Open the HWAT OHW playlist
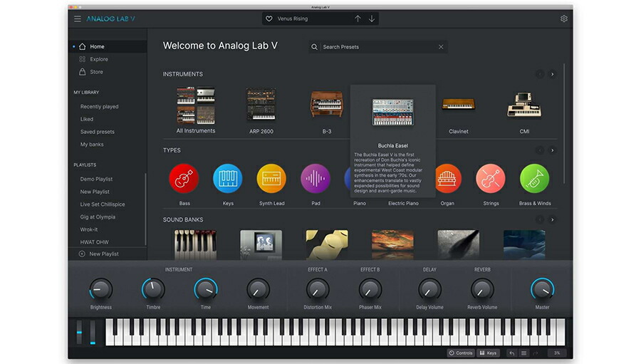 click(95, 242)
